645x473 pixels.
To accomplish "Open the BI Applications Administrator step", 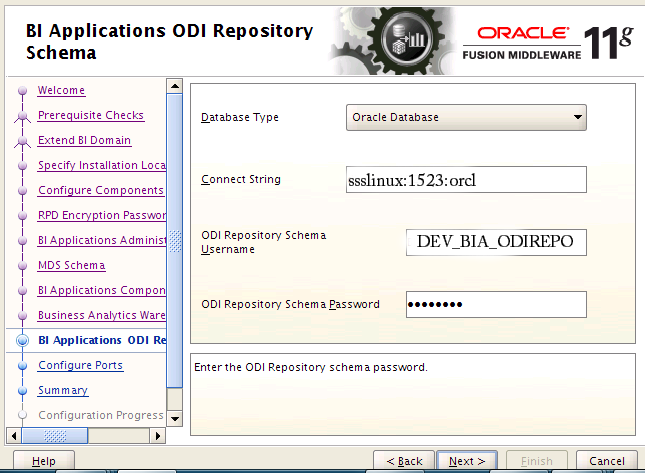I will click(x=102, y=240).
